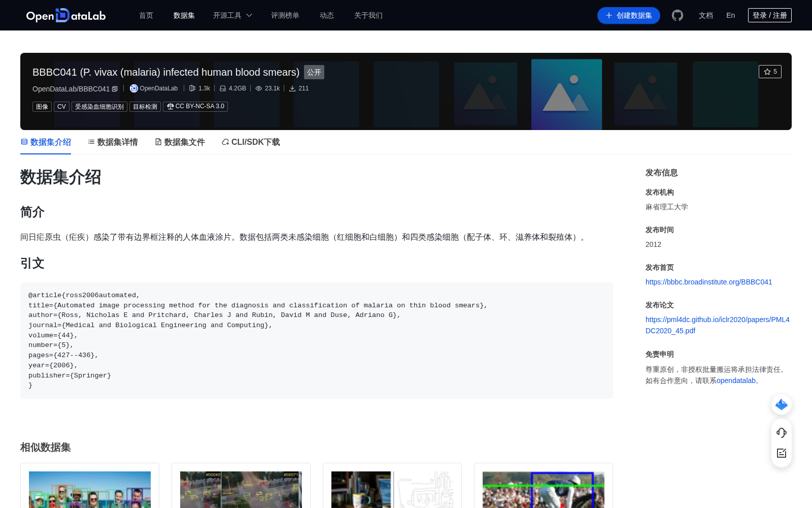Click the 受感染血细胞识别 tag
Screen dimensions: 812x508
(99, 107)
